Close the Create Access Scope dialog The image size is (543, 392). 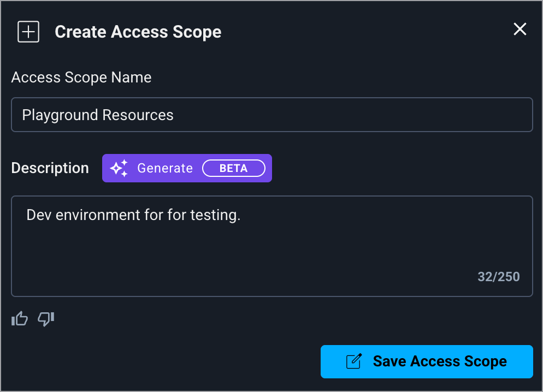(x=520, y=29)
